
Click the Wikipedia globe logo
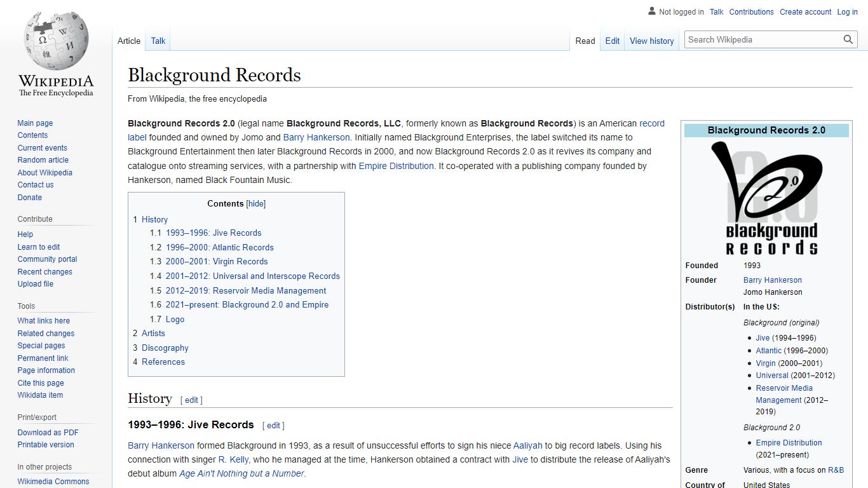(56, 55)
